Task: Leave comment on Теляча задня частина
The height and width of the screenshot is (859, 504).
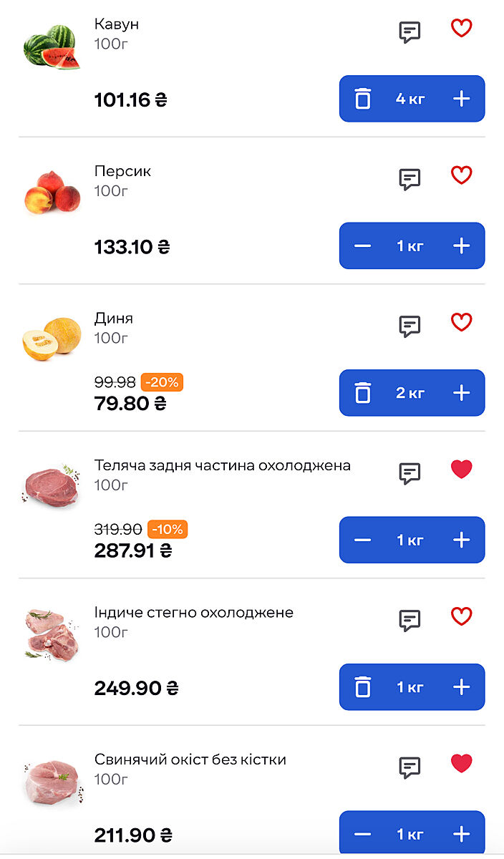Action: pyautogui.click(x=409, y=473)
